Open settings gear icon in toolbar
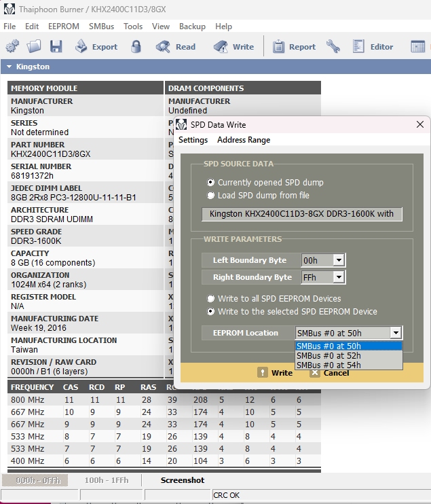 (x=12, y=47)
